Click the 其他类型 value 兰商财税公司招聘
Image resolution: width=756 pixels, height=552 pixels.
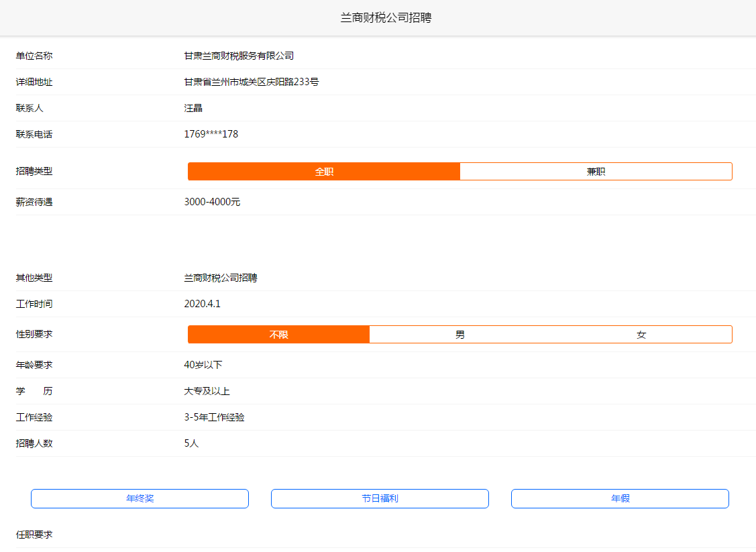click(x=220, y=278)
